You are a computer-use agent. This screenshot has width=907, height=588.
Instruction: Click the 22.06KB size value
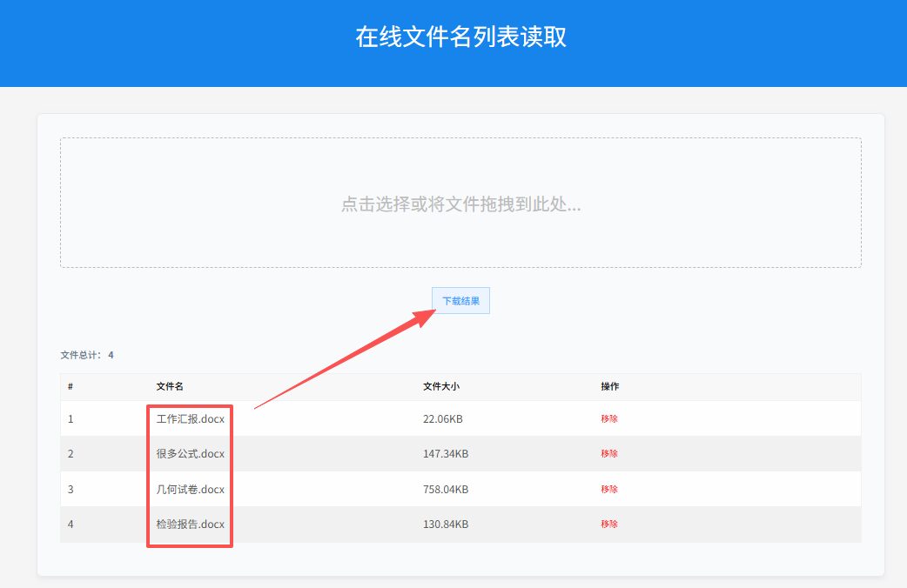click(x=446, y=418)
